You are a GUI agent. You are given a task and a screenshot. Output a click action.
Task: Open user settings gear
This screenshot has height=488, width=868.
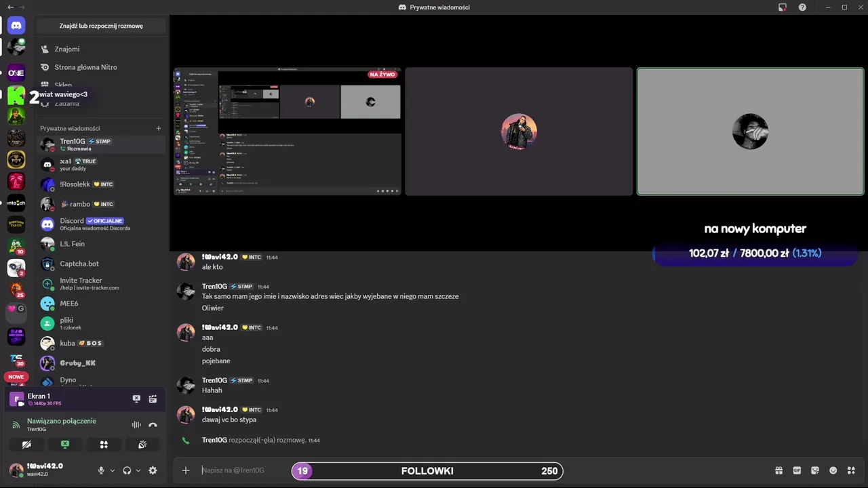click(153, 470)
